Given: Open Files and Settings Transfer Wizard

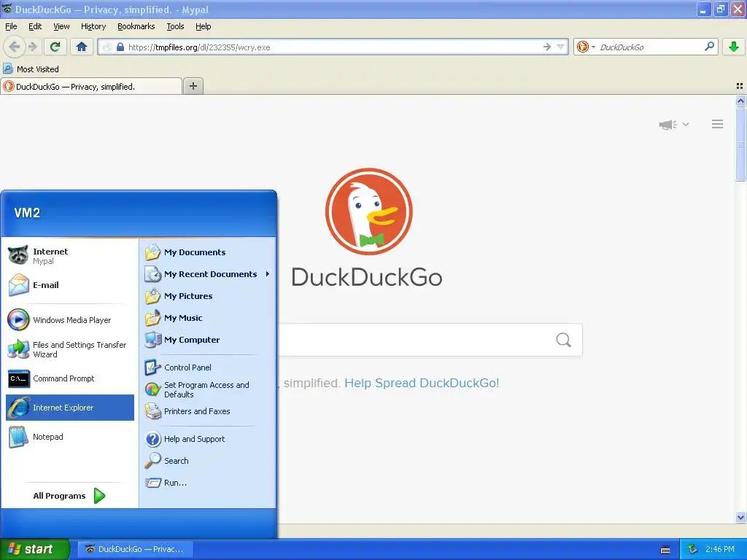Looking at the screenshot, I should (x=70, y=349).
